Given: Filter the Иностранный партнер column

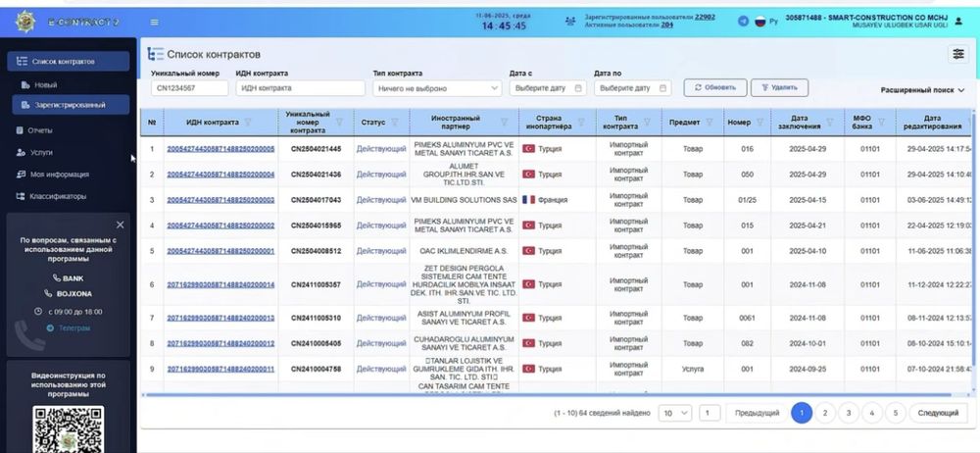Looking at the screenshot, I should pos(504,122).
